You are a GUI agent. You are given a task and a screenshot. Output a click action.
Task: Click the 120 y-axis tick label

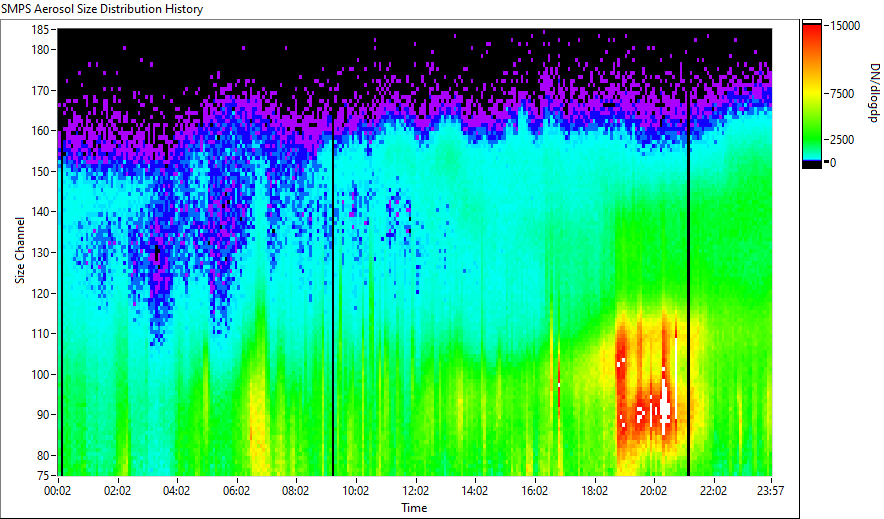40,293
